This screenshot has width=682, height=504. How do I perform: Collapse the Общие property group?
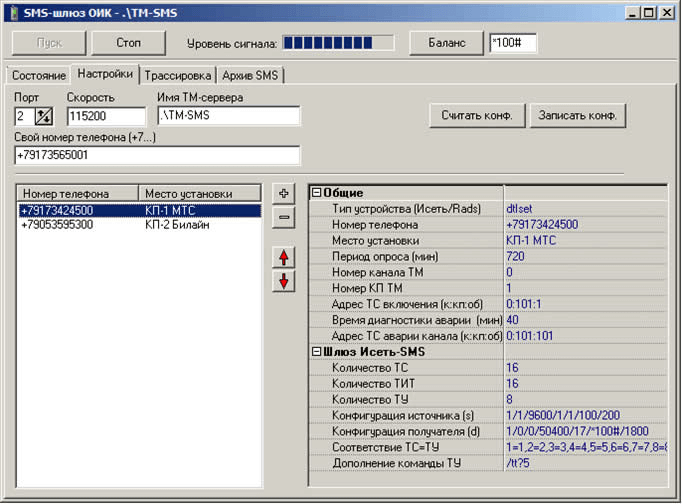click(317, 193)
